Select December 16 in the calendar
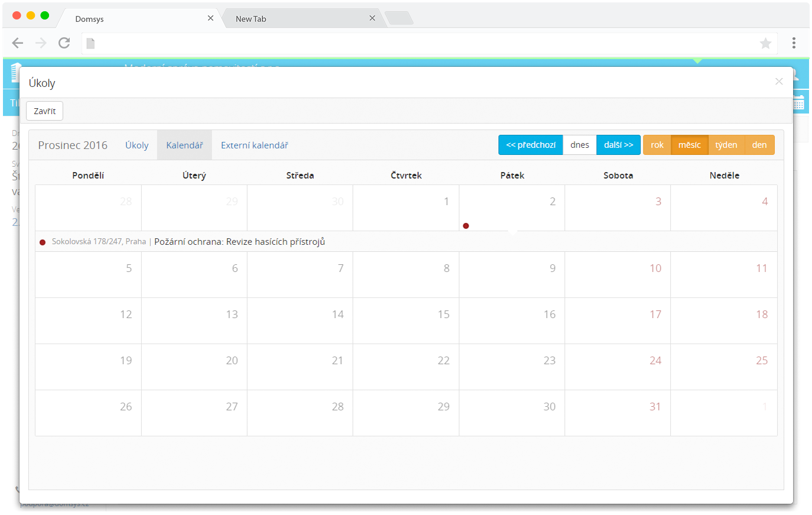The height and width of the screenshot is (515, 812). (x=512, y=320)
